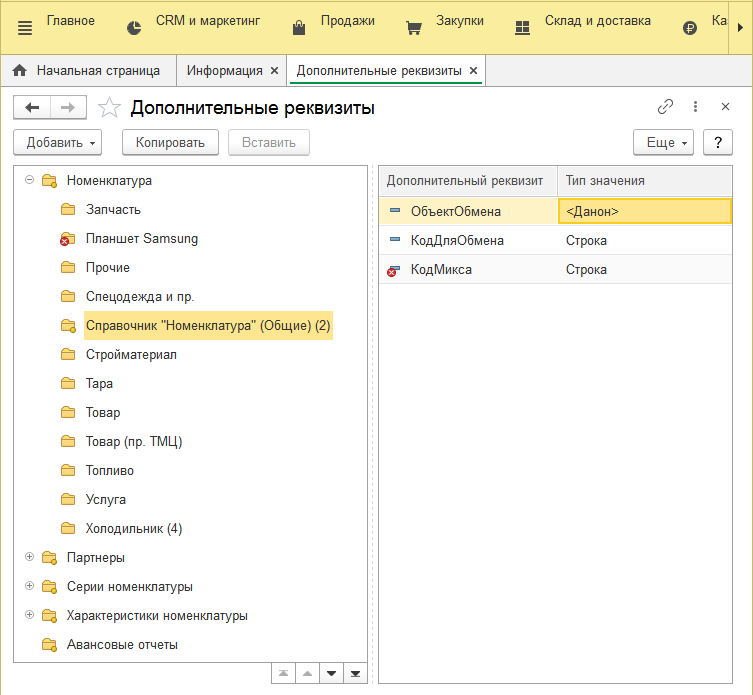
Task: Click the КодДляОбмена attribute row icon
Action: [395, 239]
